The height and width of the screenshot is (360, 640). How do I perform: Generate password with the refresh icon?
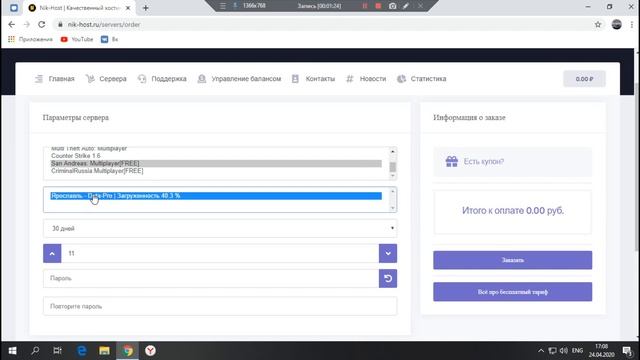tap(388, 278)
